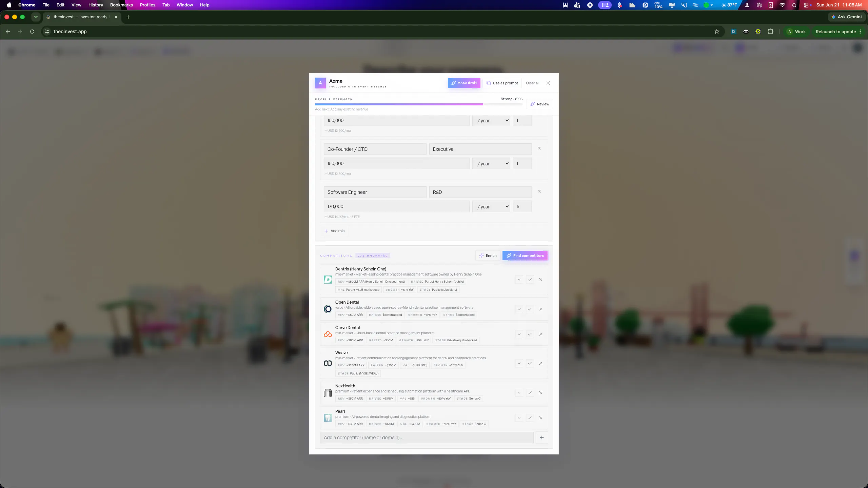Open the Chrome tab search dropdown
Screen dimensions: 868x488
(36, 17)
